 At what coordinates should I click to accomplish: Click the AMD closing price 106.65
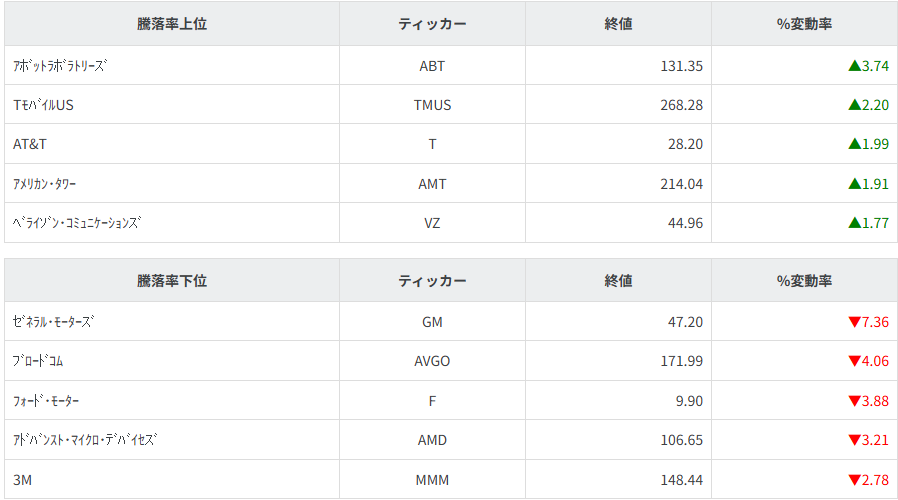pos(682,440)
